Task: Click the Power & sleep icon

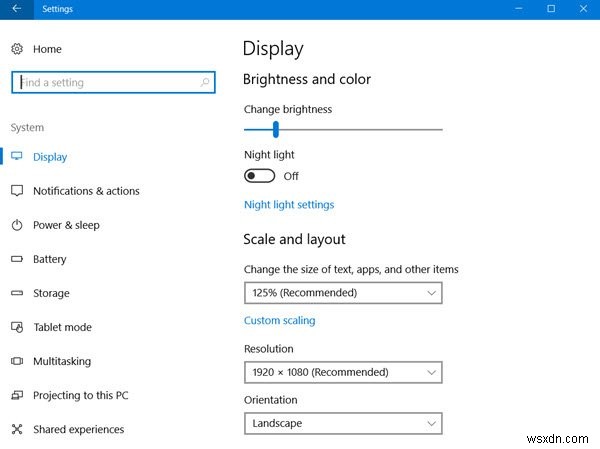Action: [x=17, y=225]
